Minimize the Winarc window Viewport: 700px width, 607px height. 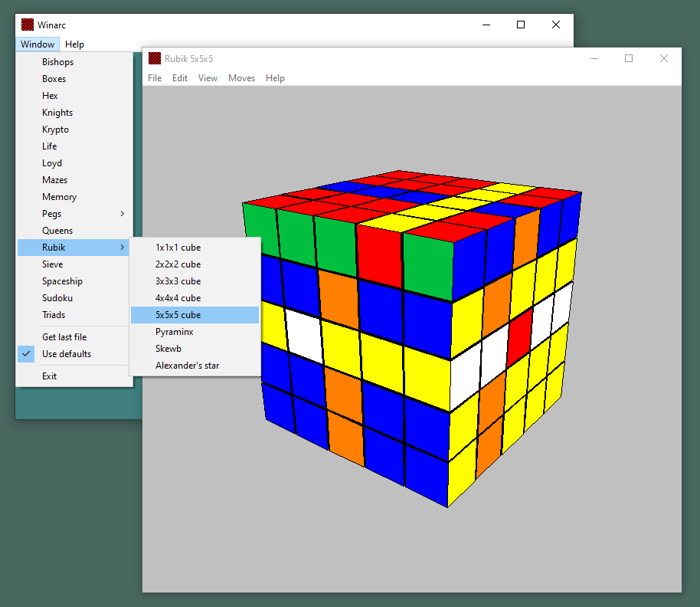coord(486,25)
